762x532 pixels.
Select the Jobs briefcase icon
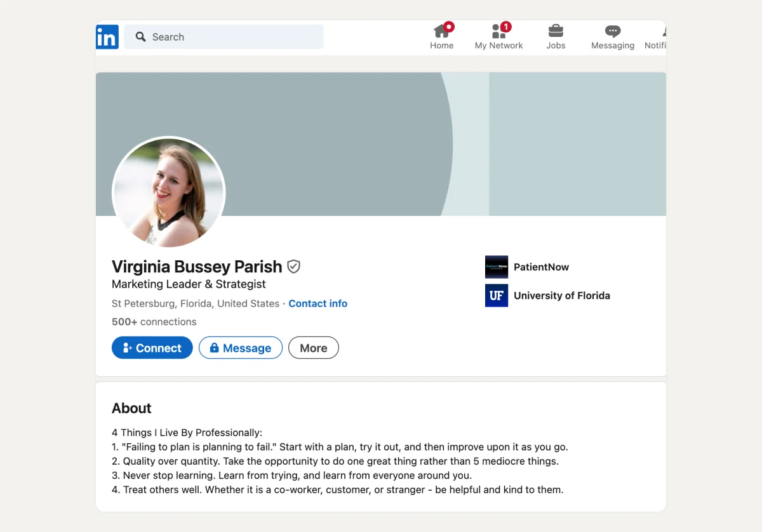(x=556, y=30)
